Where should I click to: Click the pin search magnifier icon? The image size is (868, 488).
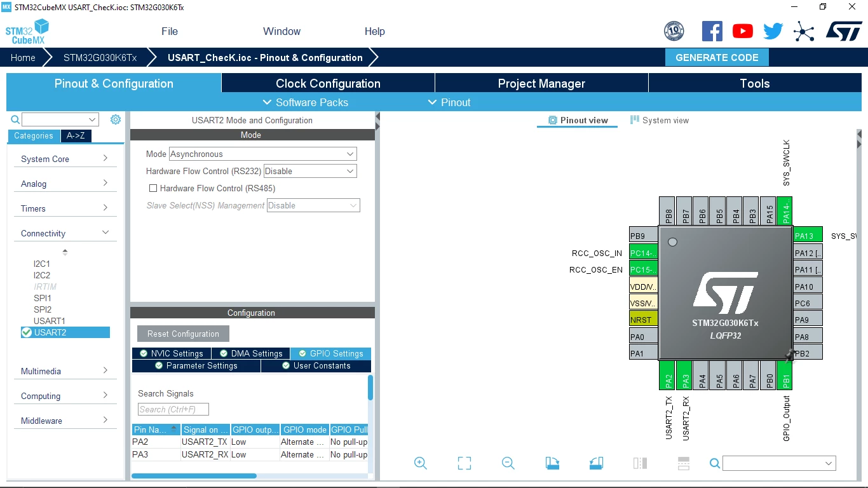pyautogui.click(x=715, y=463)
